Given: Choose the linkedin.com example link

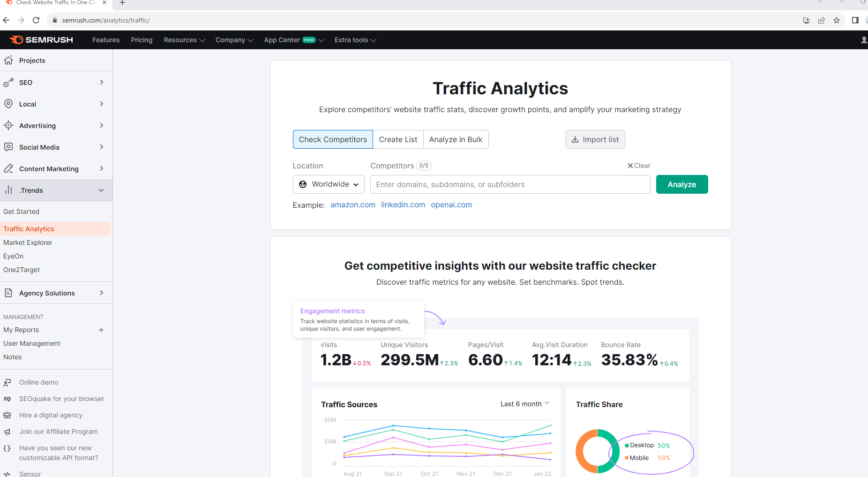Looking at the screenshot, I should click(x=403, y=204).
